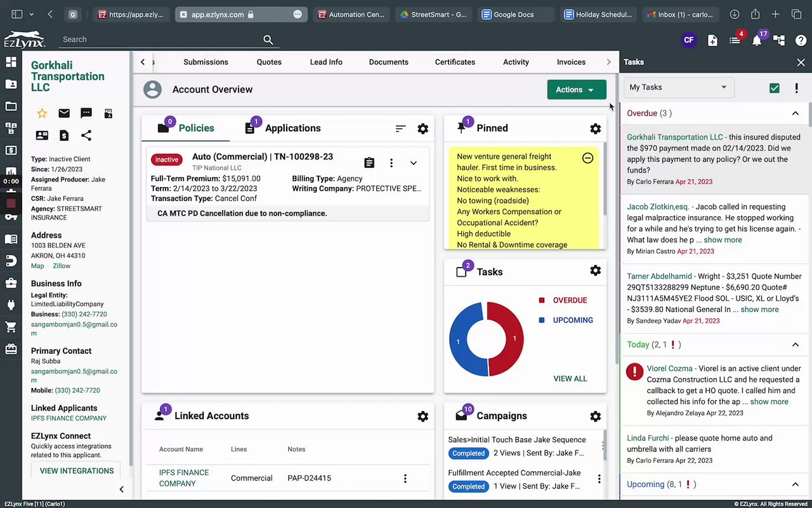Click the key icon in left sidebar
The width and height of the screenshot is (812, 508).
pyautogui.click(x=11, y=217)
